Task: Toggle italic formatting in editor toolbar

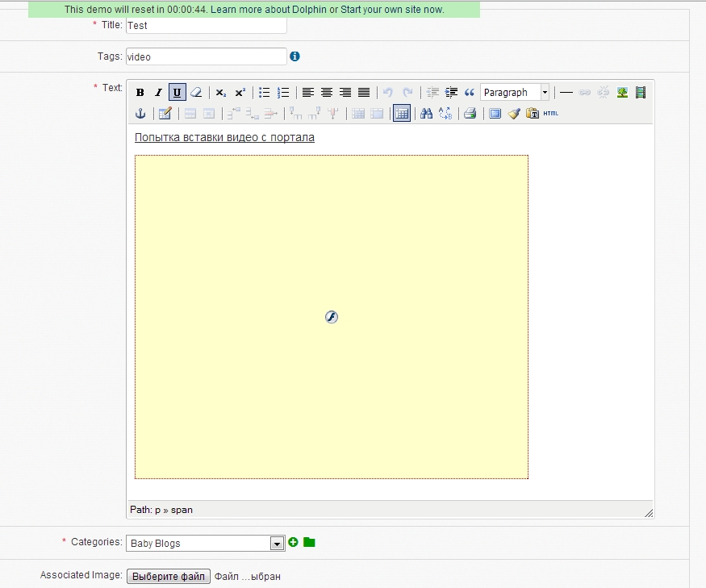Action: (x=158, y=93)
